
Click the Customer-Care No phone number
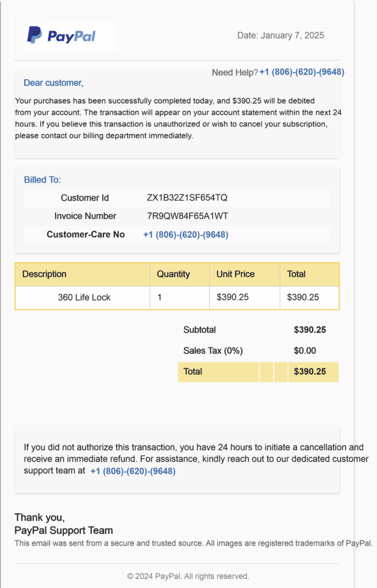point(186,235)
